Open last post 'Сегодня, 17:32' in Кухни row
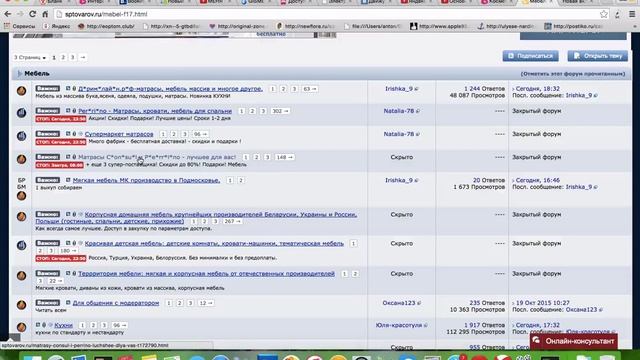Image resolution: width=640 pixels, height=360 pixels. [x=538, y=325]
